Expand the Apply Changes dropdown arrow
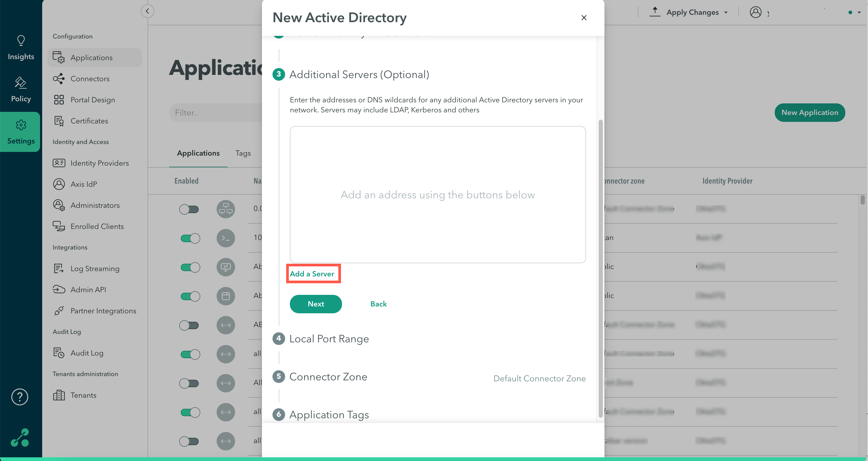Image resolution: width=868 pixels, height=461 pixels. pos(726,13)
